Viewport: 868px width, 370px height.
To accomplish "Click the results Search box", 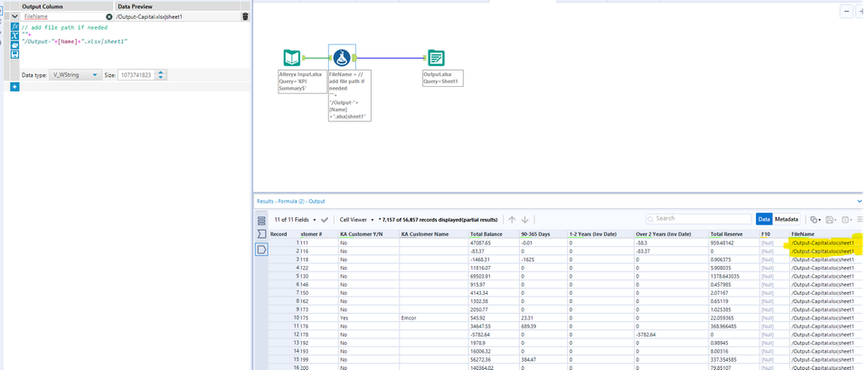I will [699, 219].
